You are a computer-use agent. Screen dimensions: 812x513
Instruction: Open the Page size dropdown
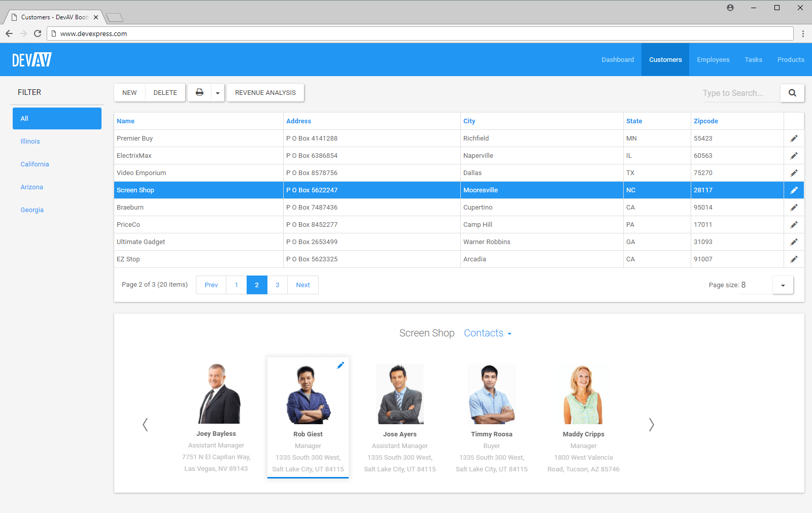tap(782, 285)
